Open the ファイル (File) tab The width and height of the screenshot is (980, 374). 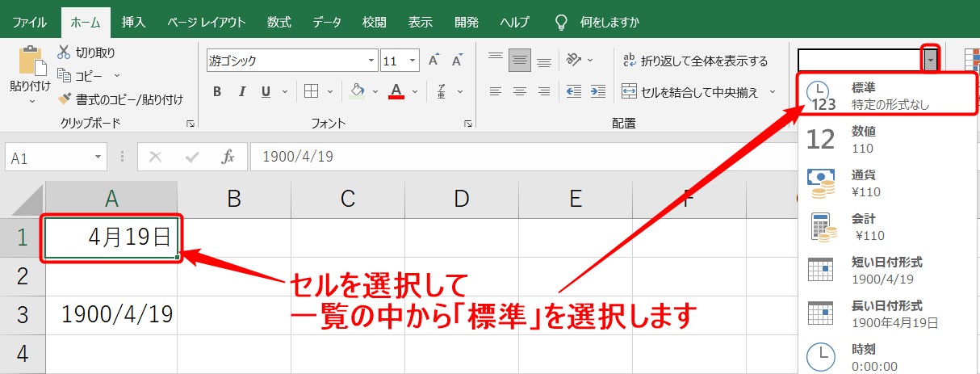(30, 22)
